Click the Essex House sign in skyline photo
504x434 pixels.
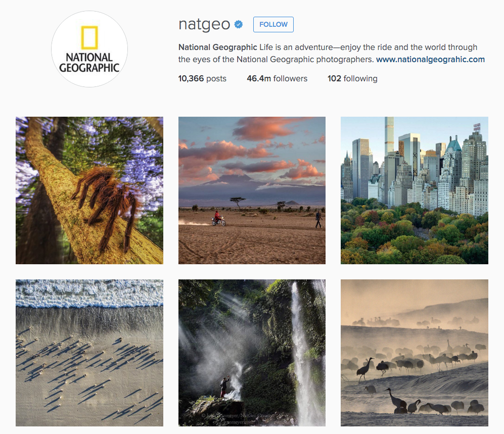click(x=477, y=127)
